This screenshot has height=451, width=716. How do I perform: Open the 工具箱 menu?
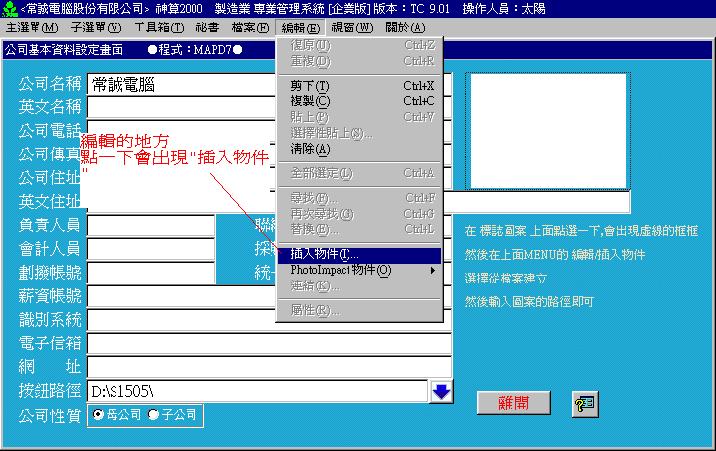(158, 27)
